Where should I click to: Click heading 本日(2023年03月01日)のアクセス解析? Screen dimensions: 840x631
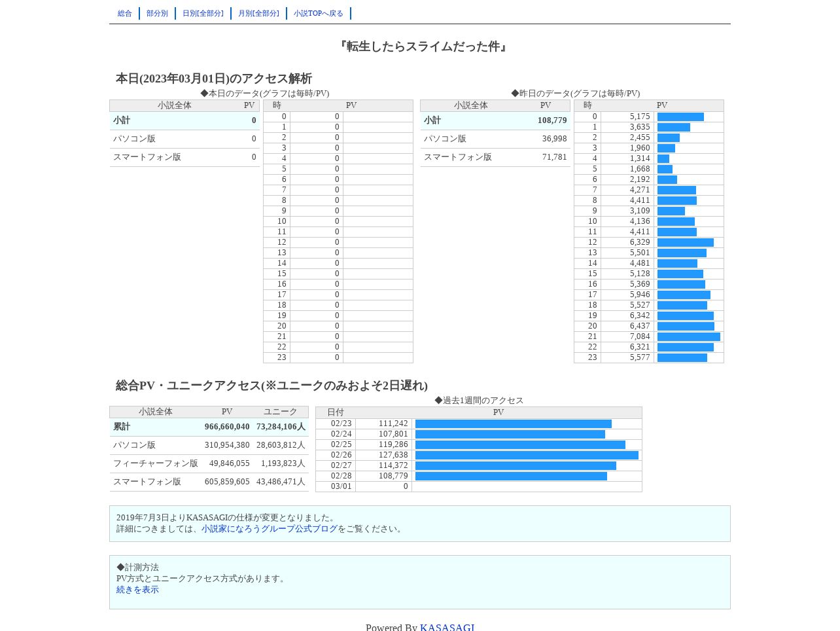point(214,79)
